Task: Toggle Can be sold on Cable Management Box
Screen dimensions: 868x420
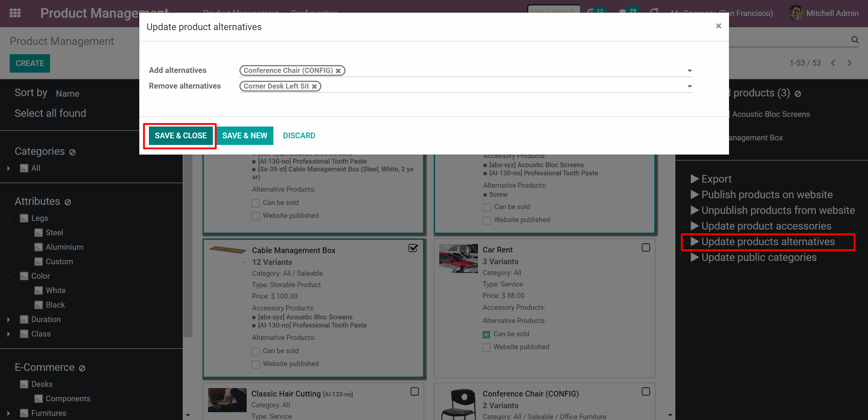Action: (256, 352)
